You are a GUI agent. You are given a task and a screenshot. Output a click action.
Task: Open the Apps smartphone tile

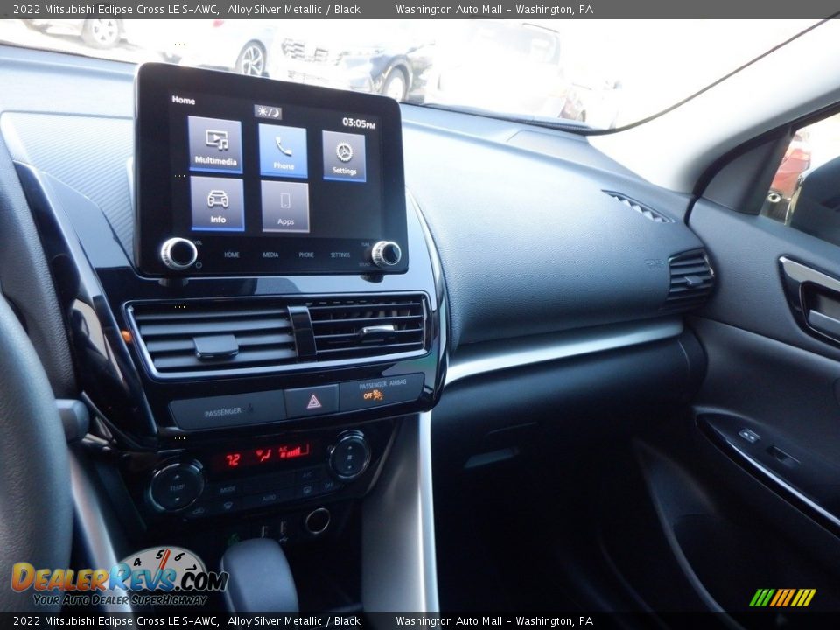pos(285,206)
